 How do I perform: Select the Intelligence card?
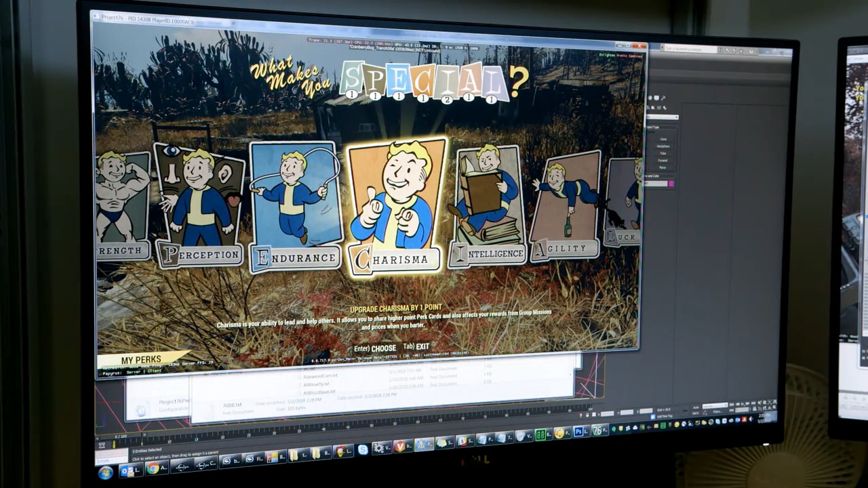487,206
